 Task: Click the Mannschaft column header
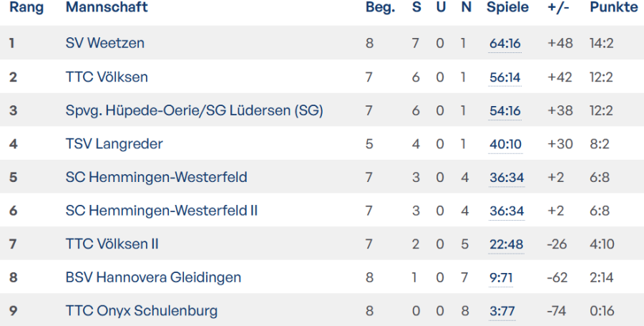point(107,8)
